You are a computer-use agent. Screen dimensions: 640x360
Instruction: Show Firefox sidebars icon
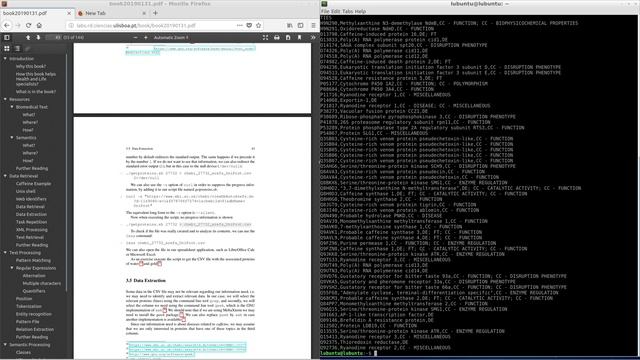point(300,25)
